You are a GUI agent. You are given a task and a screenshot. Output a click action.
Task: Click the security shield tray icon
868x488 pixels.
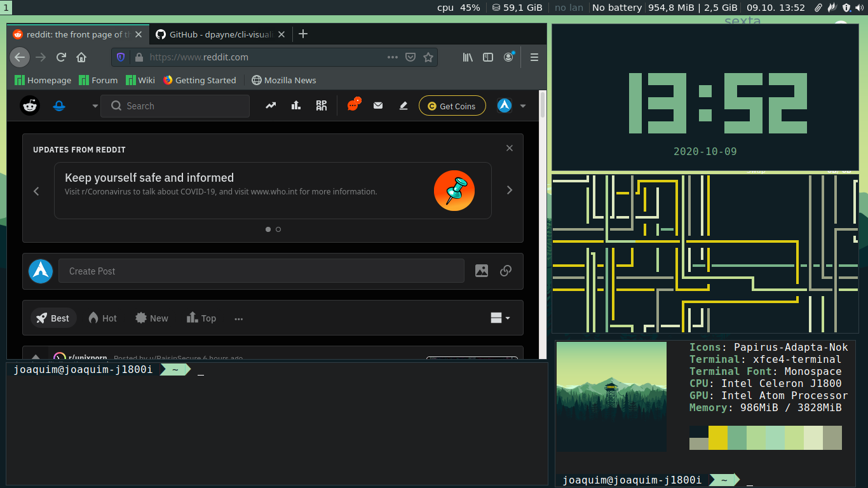(846, 8)
